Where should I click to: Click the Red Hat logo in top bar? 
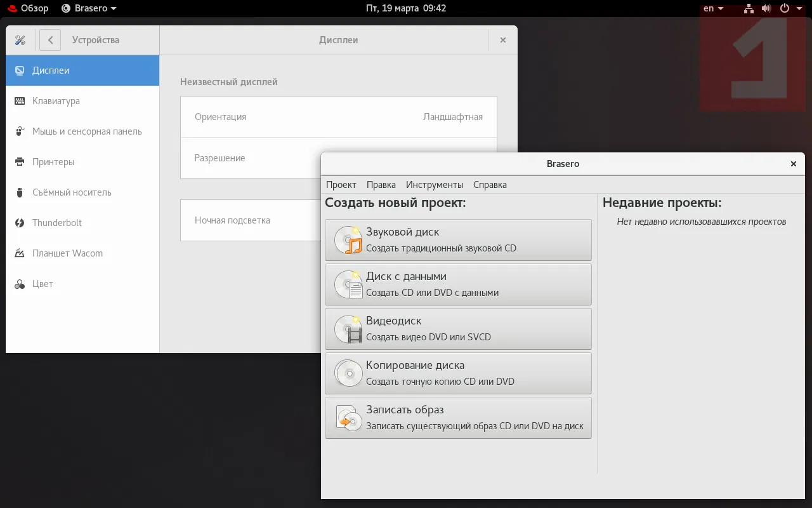point(12,8)
